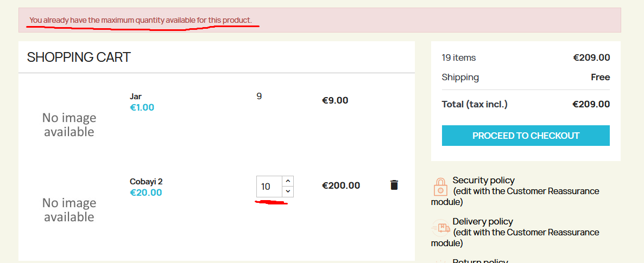Click the Delivery policy text

point(483,222)
